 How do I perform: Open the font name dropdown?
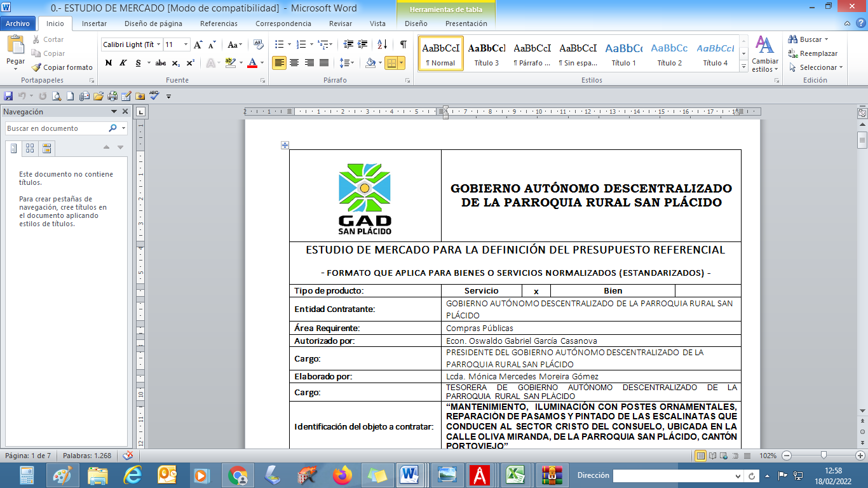158,44
